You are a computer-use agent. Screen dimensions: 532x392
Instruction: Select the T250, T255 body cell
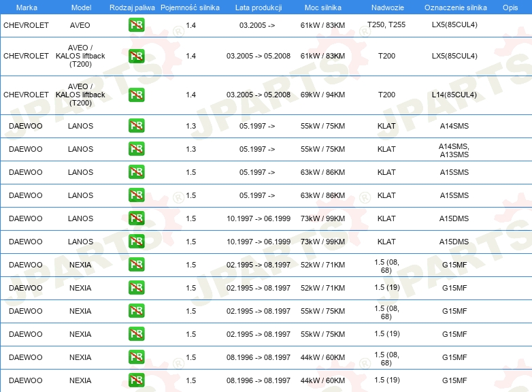(x=386, y=24)
